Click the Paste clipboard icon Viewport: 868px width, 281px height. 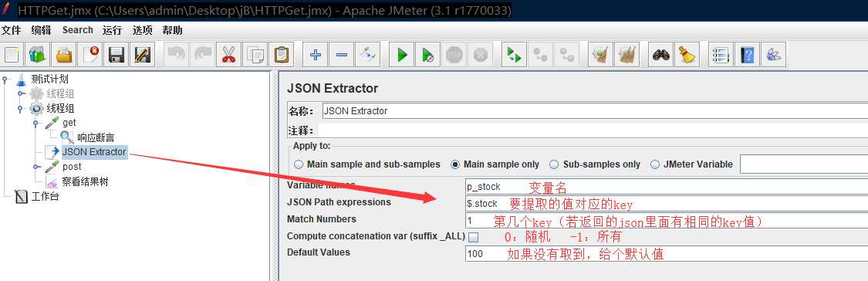click(x=281, y=54)
